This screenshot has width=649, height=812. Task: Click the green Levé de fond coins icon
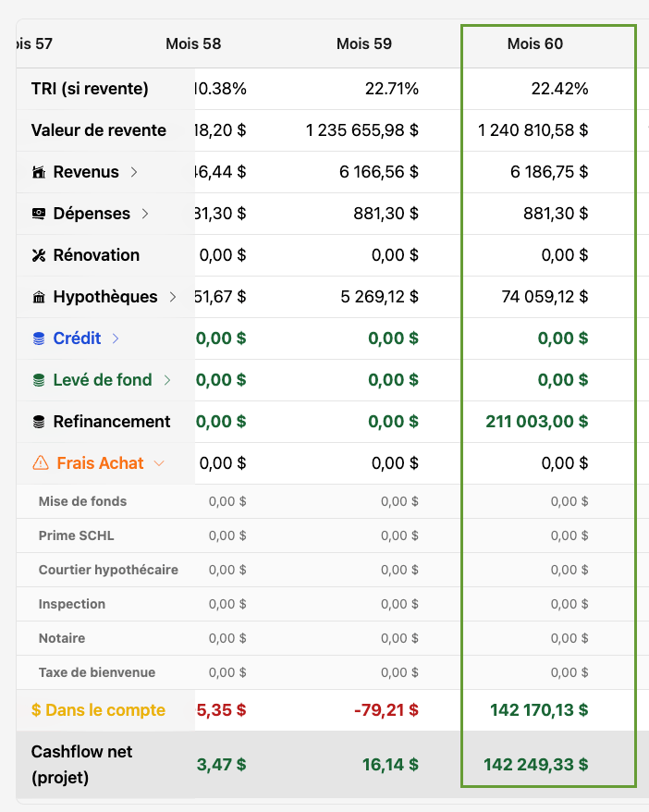(x=39, y=380)
